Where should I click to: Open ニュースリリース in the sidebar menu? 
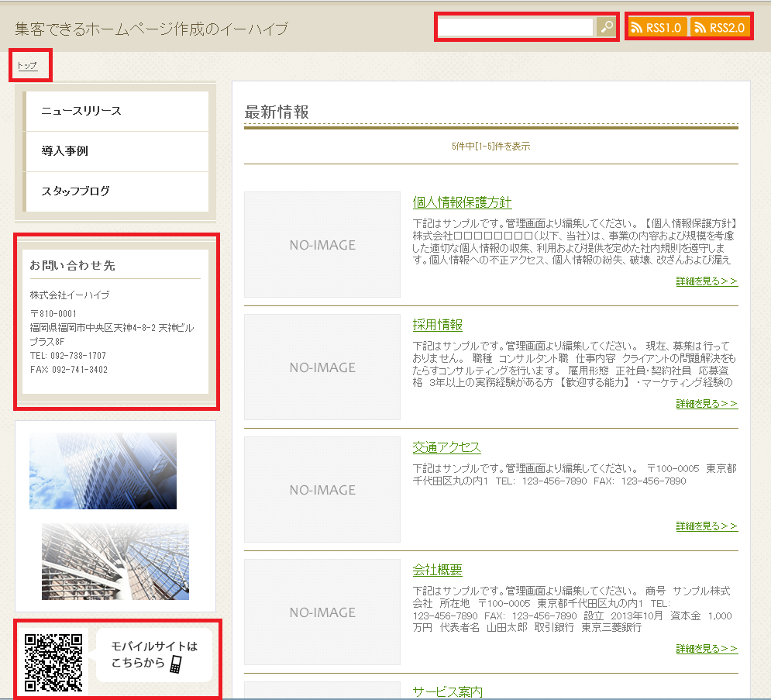(81, 111)
